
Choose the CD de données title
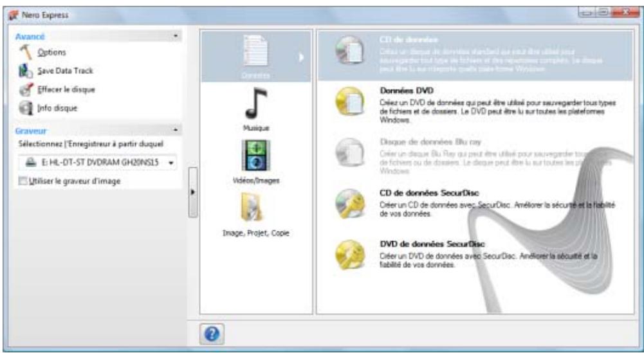409,40
